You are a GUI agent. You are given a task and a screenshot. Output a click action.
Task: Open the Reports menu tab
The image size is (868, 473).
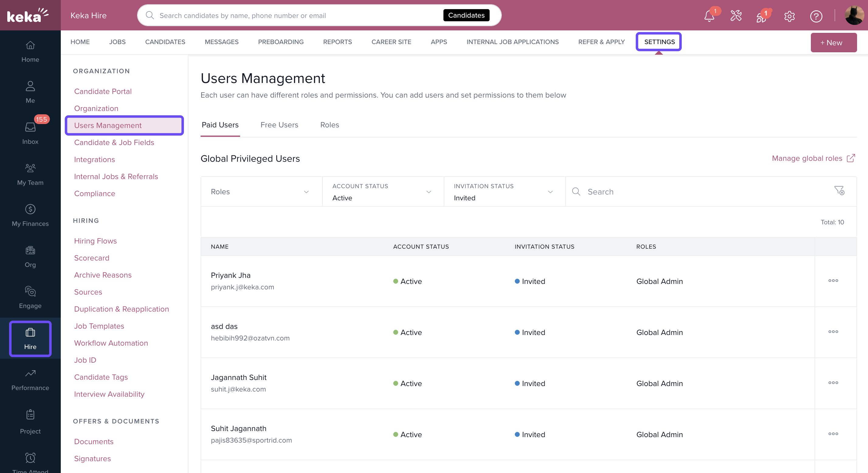pos(337,42)
